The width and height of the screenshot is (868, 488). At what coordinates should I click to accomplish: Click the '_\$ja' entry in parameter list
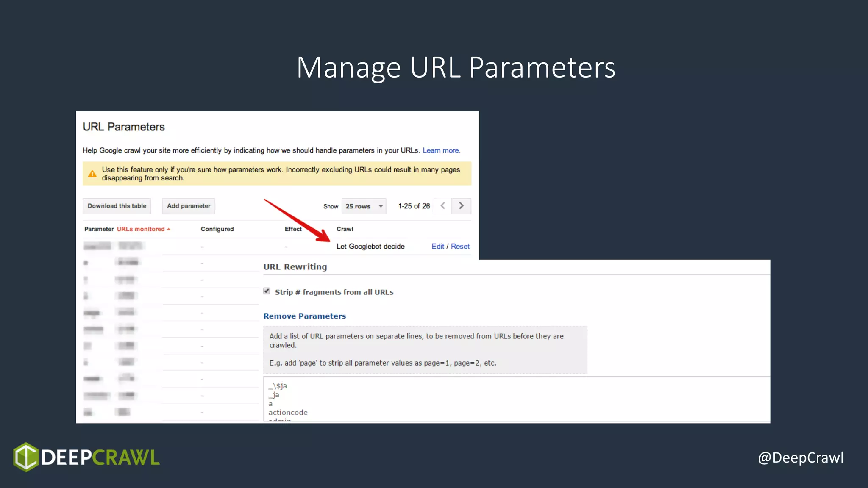(278, 386)
